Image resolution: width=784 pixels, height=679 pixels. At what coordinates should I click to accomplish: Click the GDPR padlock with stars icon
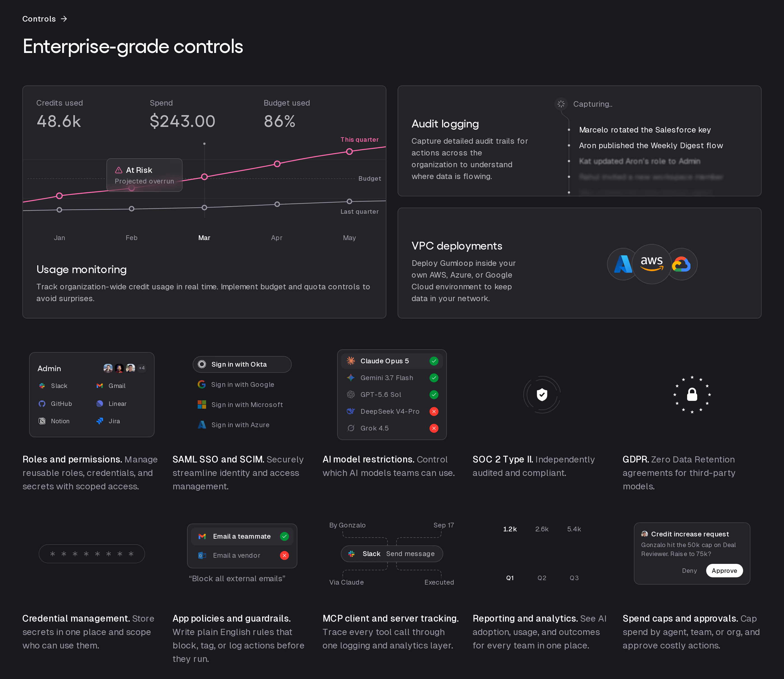click(x=692, y=394)
